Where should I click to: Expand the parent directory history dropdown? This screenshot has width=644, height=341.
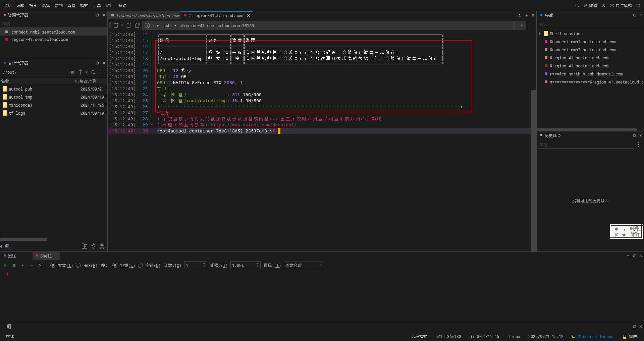87,72
